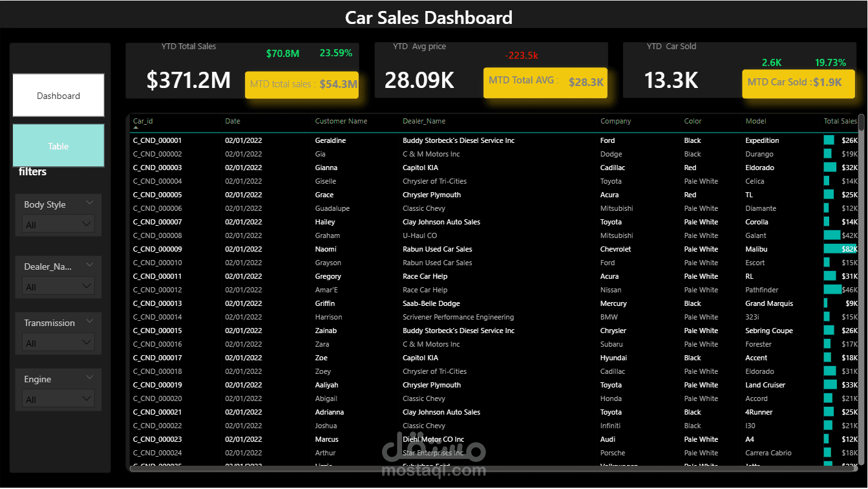Click the -223.5k avg price difference
This screenshot has width=868, height=489.
point(522,56)
